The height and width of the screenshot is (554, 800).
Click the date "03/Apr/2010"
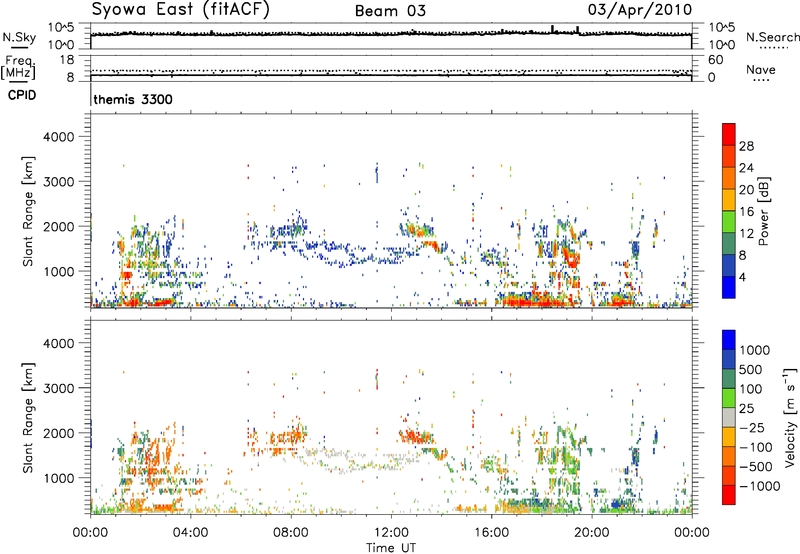(x=640, y=10)
